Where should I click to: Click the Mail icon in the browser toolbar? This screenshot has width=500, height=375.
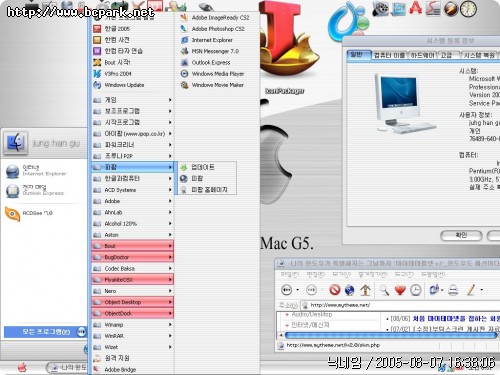click(x=434, y=289)
